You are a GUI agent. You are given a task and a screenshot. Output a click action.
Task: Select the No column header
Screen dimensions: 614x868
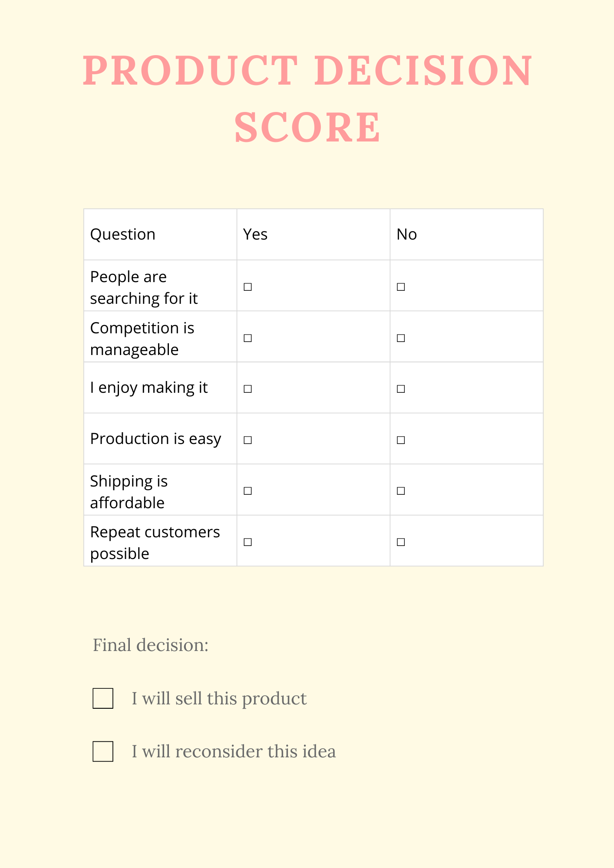[x=407, y=234]
